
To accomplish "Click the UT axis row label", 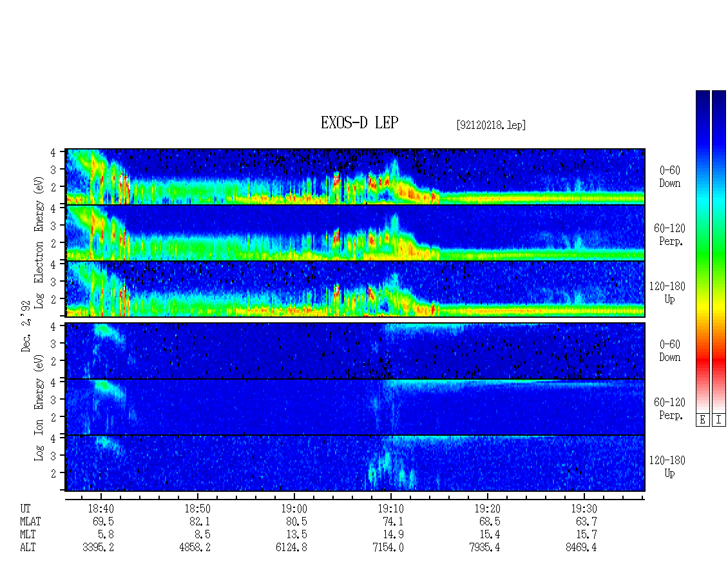I will point(25,509).
